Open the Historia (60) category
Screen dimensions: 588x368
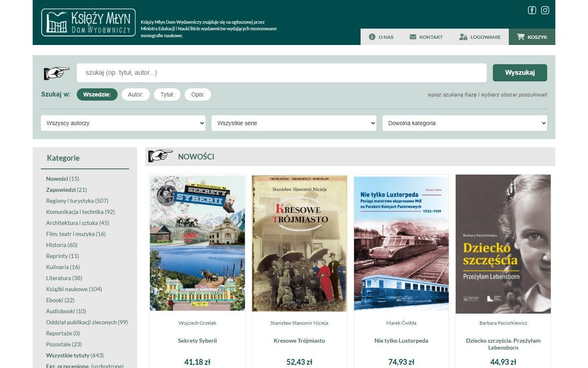62,245
